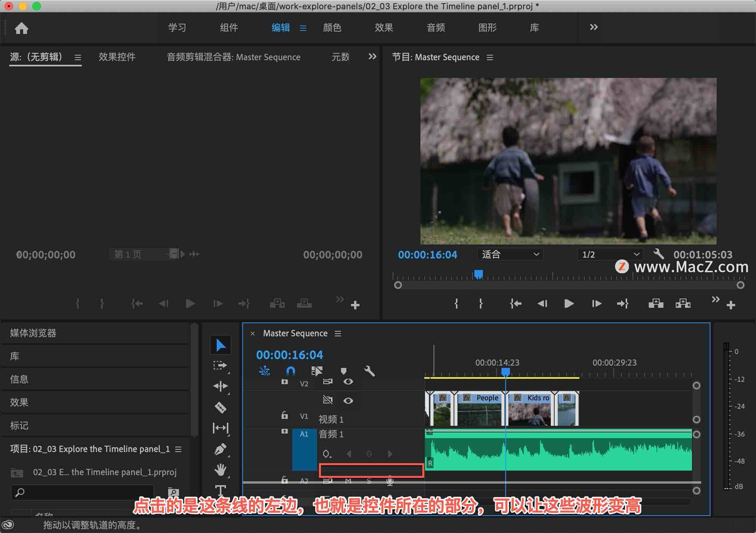Click the Program Monitor playhead marker
Image resolution: width=756 pixels, height=533 pixels.
coord(478,274)
